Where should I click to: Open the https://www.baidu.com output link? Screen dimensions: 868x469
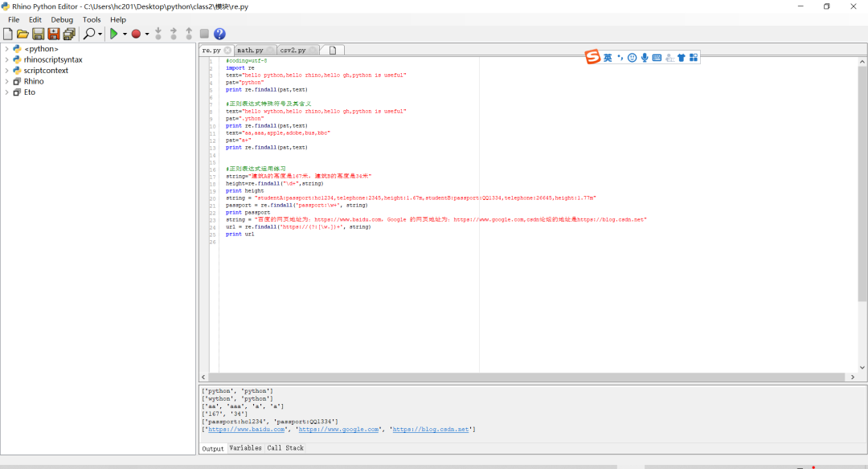tap(247, 429)
